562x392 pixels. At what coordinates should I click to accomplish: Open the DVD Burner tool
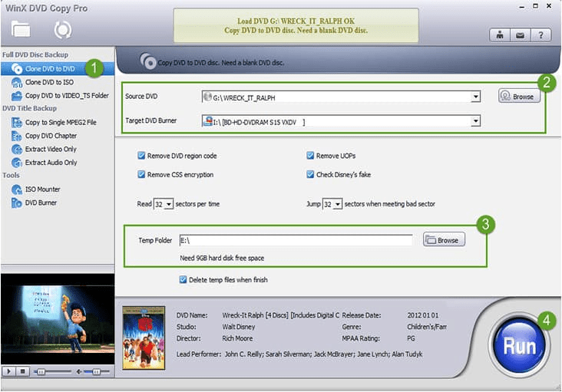coord(41,203)
